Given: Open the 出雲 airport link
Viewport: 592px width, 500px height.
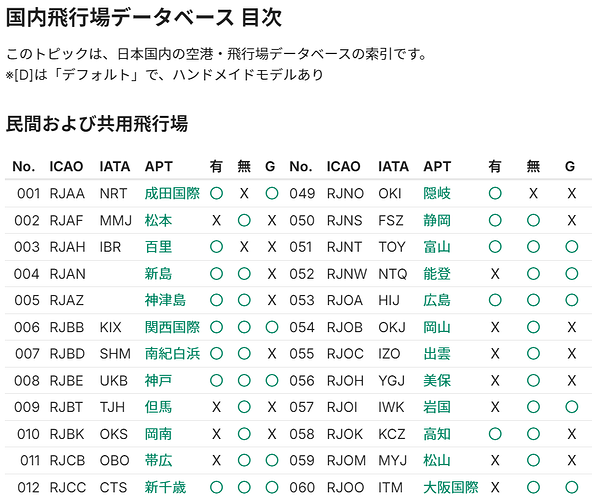Looking at the screenshot, I should point(437,354).
